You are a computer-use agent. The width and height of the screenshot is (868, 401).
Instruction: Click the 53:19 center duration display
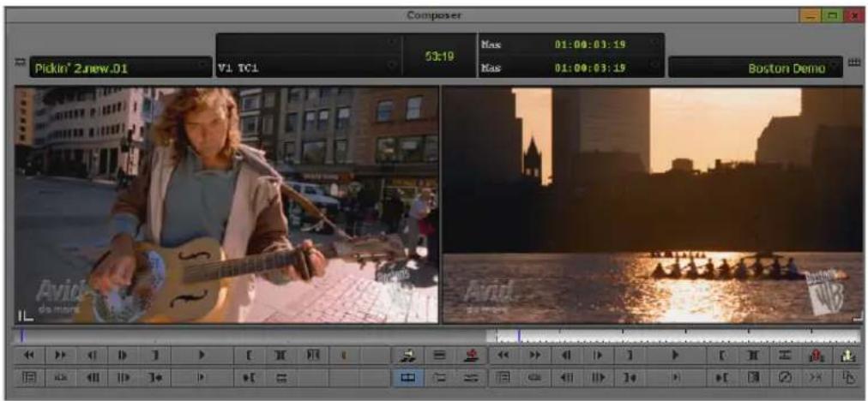(x=438, y=56)
